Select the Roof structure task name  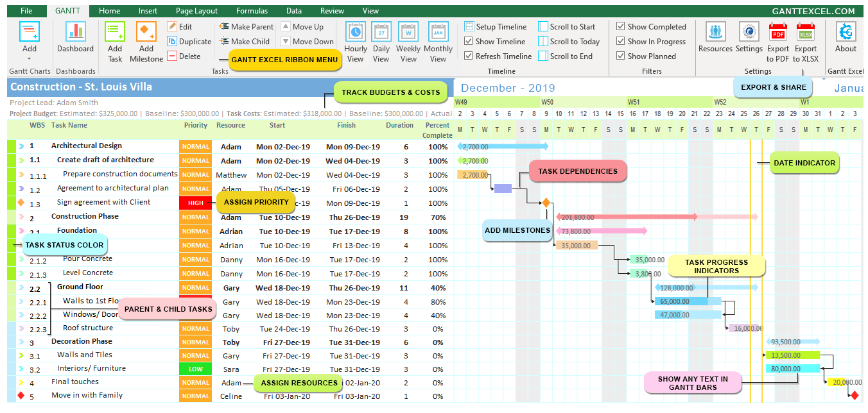[x=87, y=328]
